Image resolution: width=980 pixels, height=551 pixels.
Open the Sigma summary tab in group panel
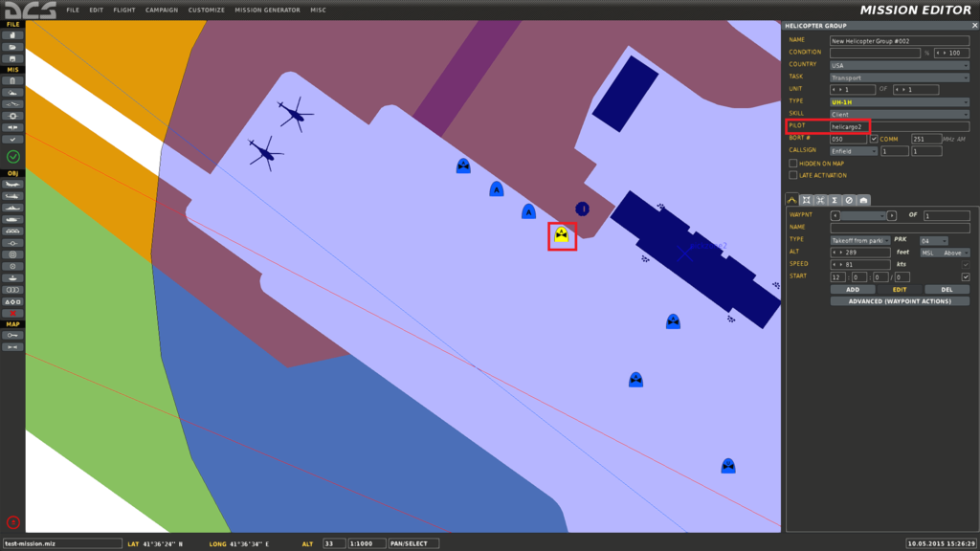point(835,200)
